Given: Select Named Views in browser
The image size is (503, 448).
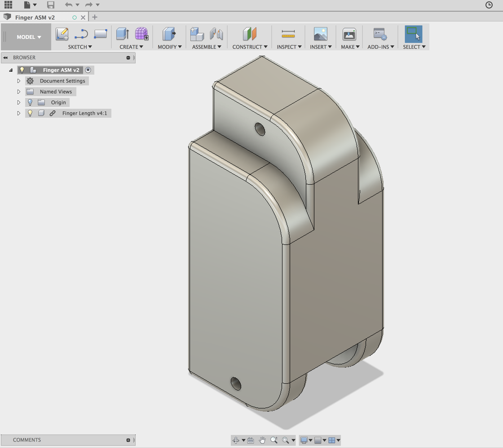Looking at the screenshot, I should click(x=56, y=92).
